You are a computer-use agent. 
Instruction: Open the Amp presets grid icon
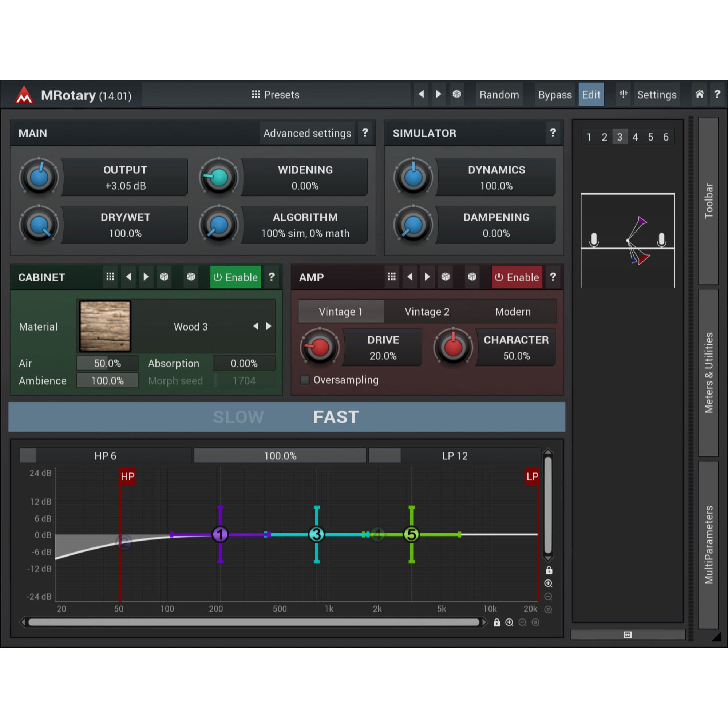(392, 277)
